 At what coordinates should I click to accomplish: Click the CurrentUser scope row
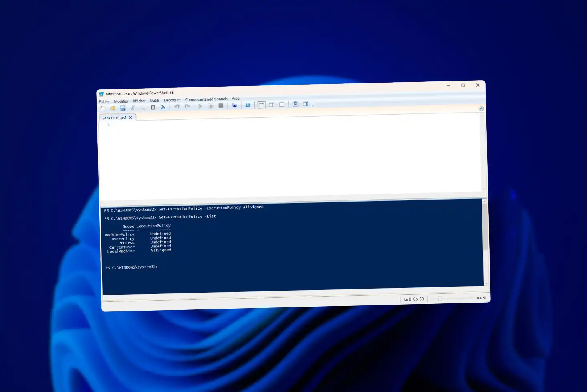click(x=140, y=247)
